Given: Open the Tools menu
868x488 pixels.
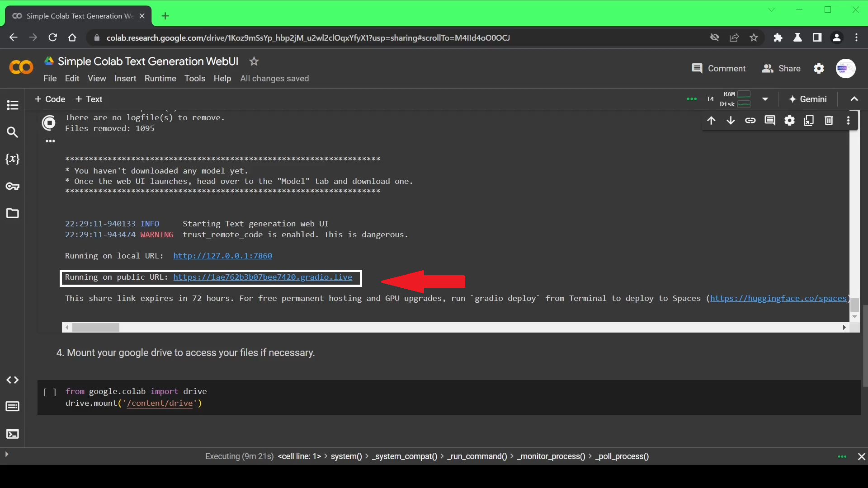Looking at the screenshot, I should tap(194, 79).
